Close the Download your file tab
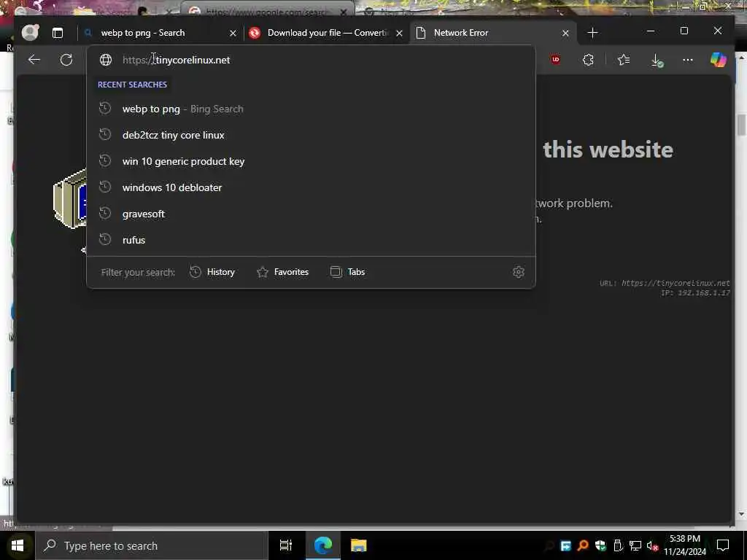Image resolution: width=747 pixels, height=560 pixels. coord(399,33)
